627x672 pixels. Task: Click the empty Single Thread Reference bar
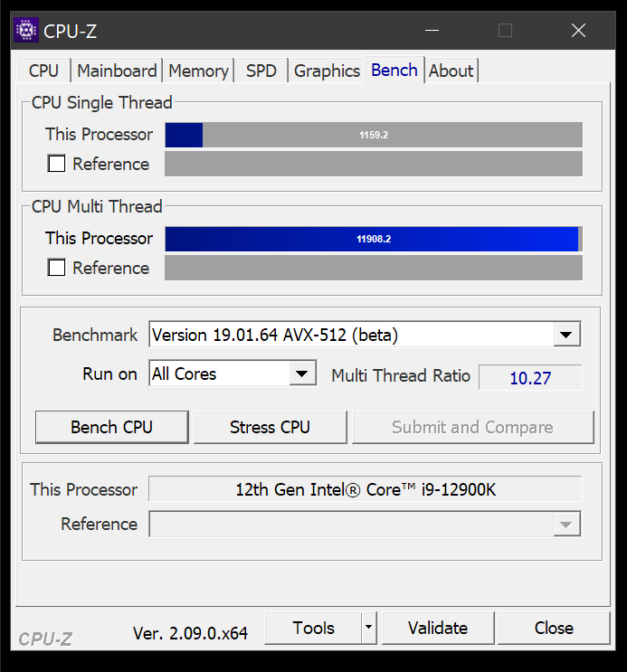pos(374,164)
